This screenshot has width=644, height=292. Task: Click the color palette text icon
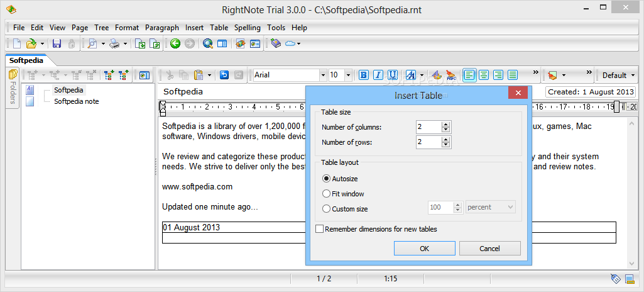click(437, 75)
